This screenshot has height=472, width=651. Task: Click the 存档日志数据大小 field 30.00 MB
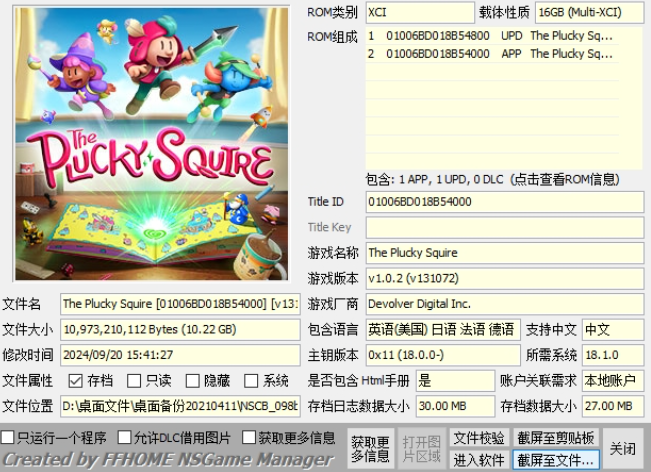click(455, 406)
